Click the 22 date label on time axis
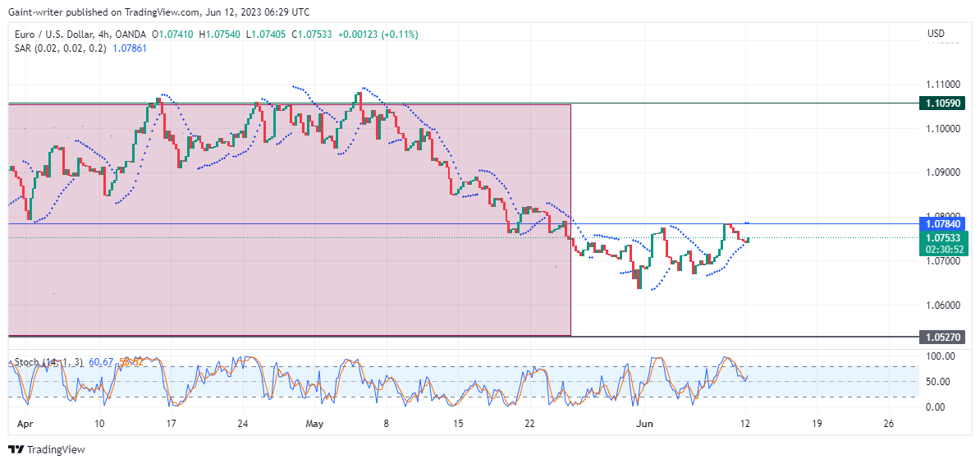The height and width of the screenshot is (464, 980). (x=530, y=424)
